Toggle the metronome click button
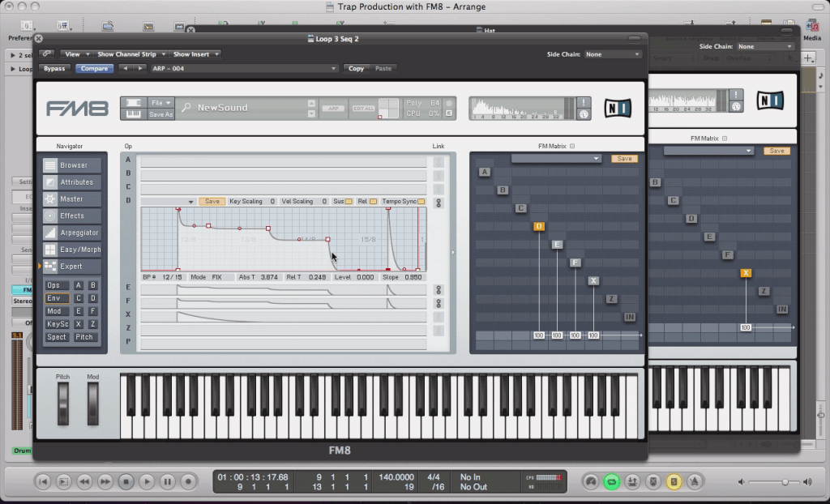Image resolution: width=830 pixels, height=504 pixels. tap(695, 482)
